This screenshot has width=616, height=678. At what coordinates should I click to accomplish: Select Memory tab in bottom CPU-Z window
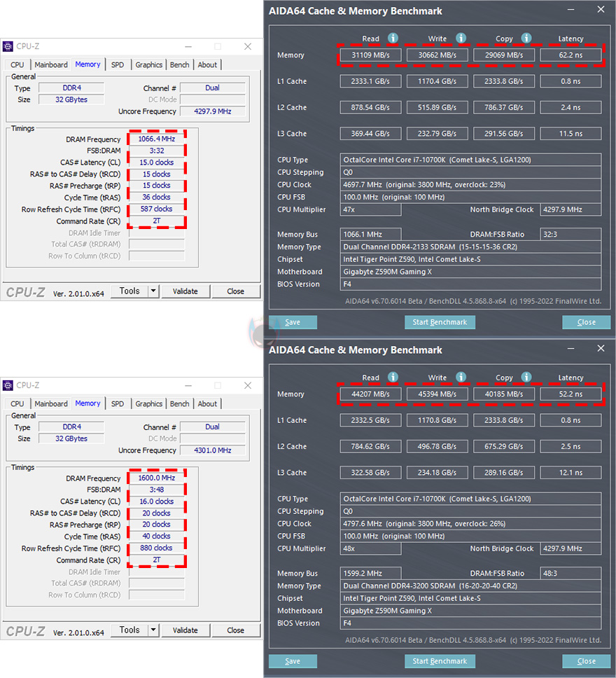pyautogui.click(x=87, y=403)
